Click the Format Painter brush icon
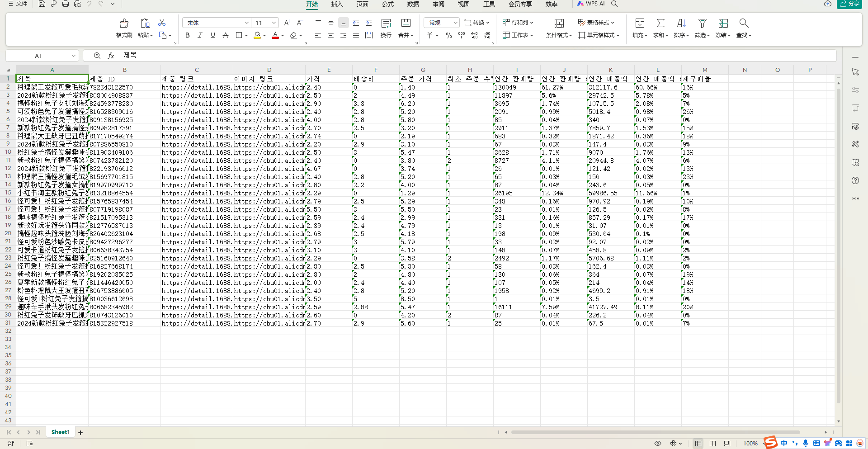Screen dimensions: 868x449 (124, 23)
